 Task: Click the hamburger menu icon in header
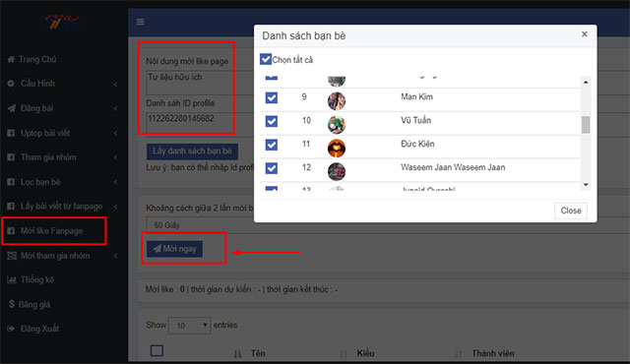pos(140,22)
